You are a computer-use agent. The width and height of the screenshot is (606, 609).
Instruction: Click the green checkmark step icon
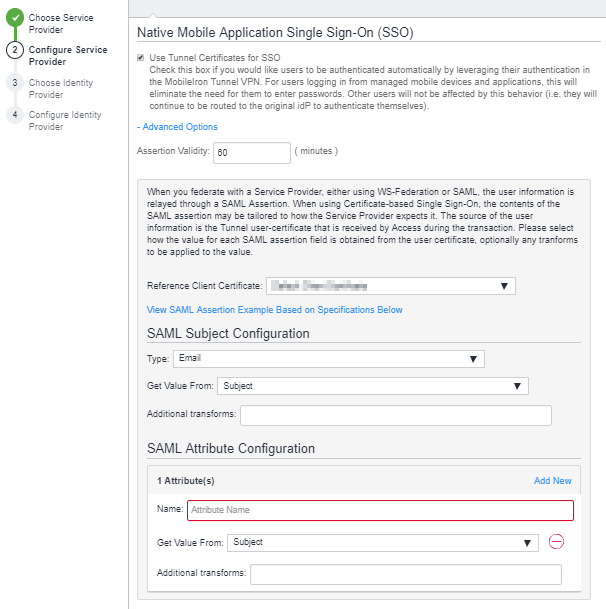click(x=14, y=18)
